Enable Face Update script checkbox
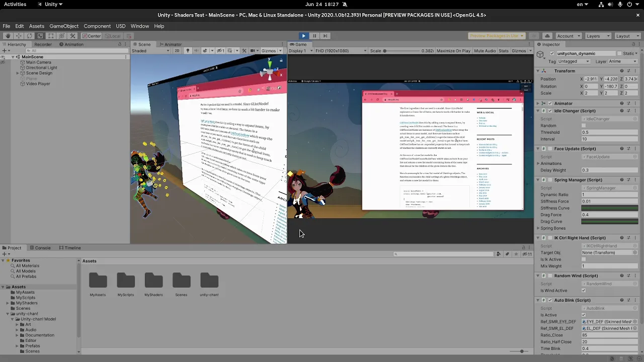The width and height of the screenshot is (644, 362). click(x=550, y=149)
